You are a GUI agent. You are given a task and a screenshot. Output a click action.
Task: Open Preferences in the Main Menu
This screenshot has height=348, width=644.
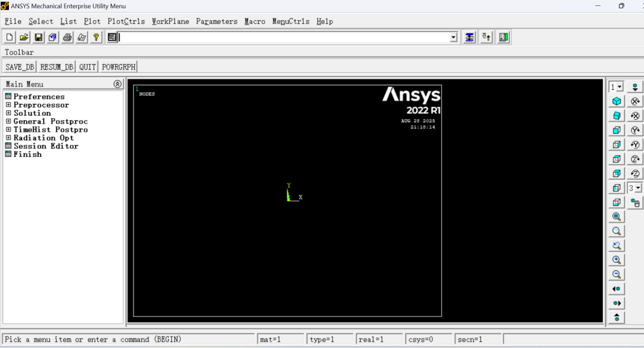coord(39,97)
